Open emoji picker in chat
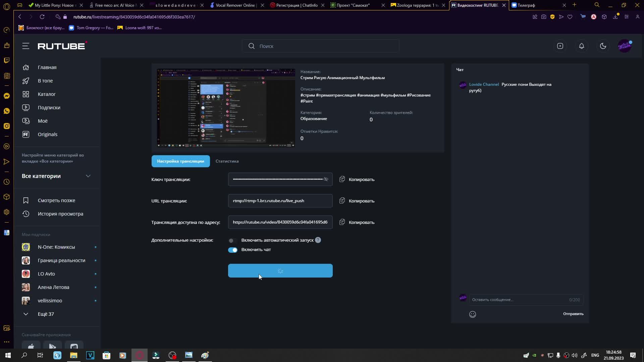The width and height of the screenshot is (644, 362). (473, 314)
